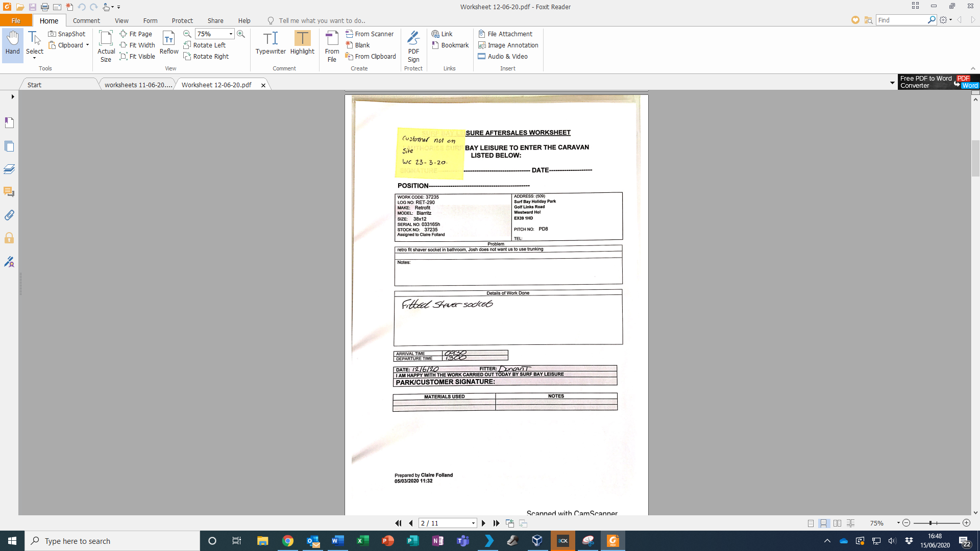The image size is (980, 551).
Task: Toggle continuous page view mode
Action: [x=823, y=523]
